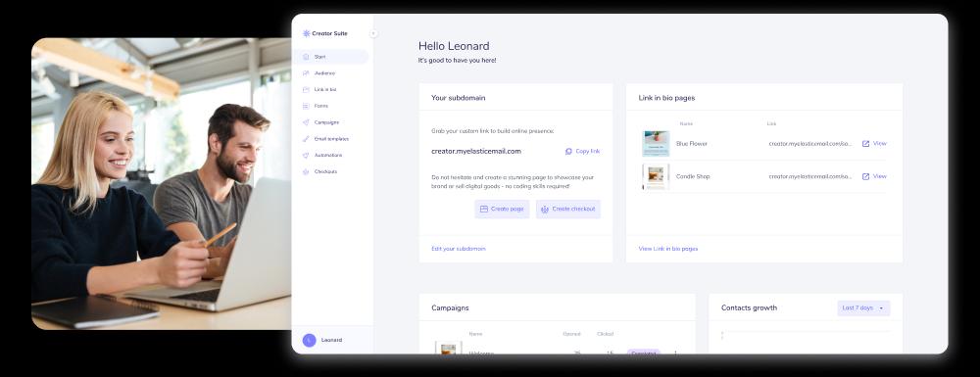
Task: Open the Edit your subdomain link
Action: point(458,249)
